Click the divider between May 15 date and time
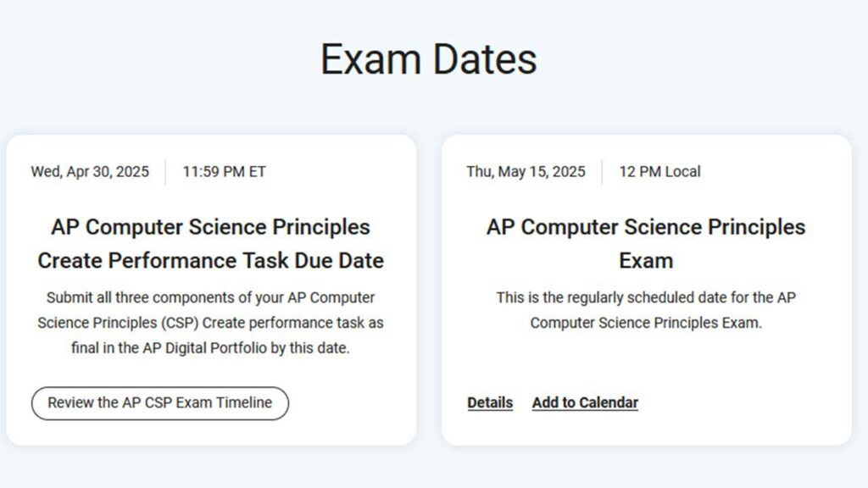 pos(602,172)
